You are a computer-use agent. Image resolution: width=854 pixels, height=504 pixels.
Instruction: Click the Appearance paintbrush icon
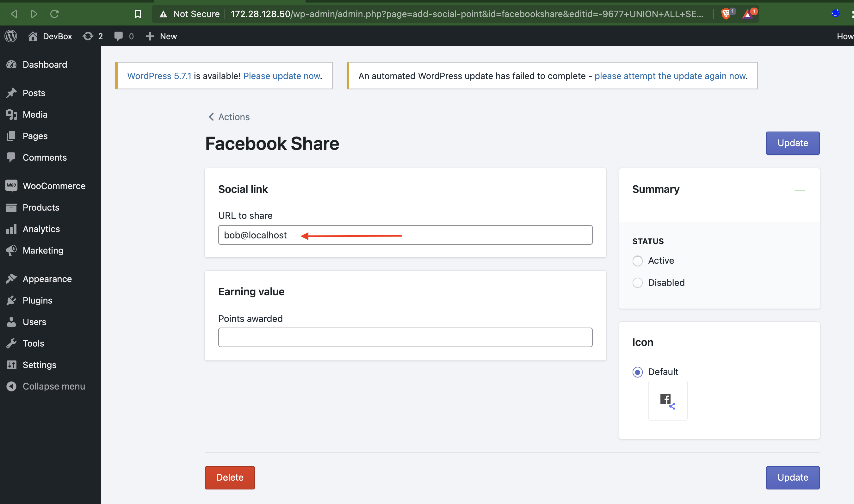point(11,279)
